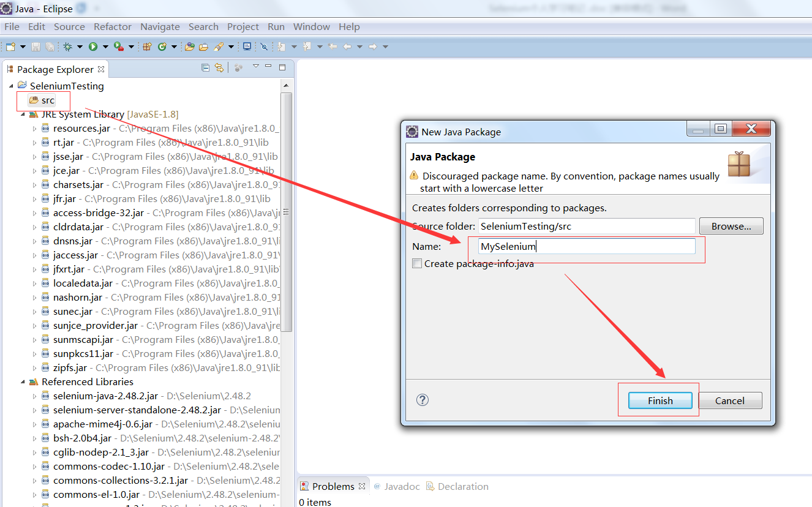Click the monitor console toolbar icon
The width and height of the screenshot is (812, 507).
(x=247, y=47)
